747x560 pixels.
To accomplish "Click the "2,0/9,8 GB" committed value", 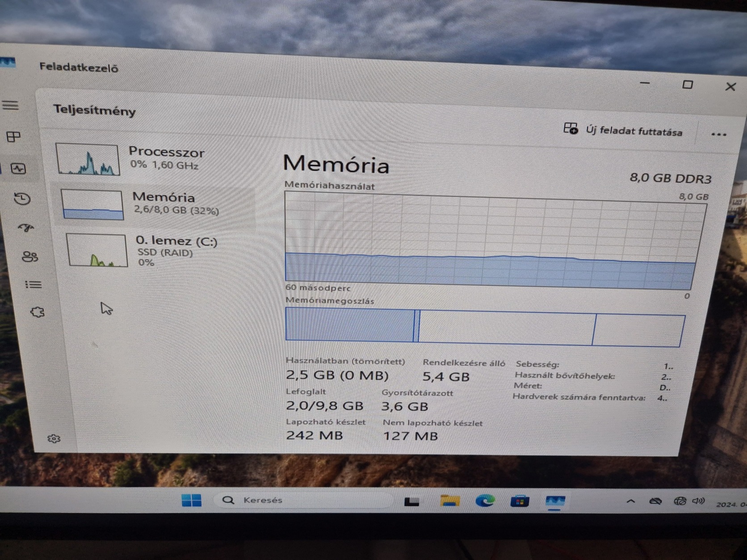I will click(x=324, y=405).
